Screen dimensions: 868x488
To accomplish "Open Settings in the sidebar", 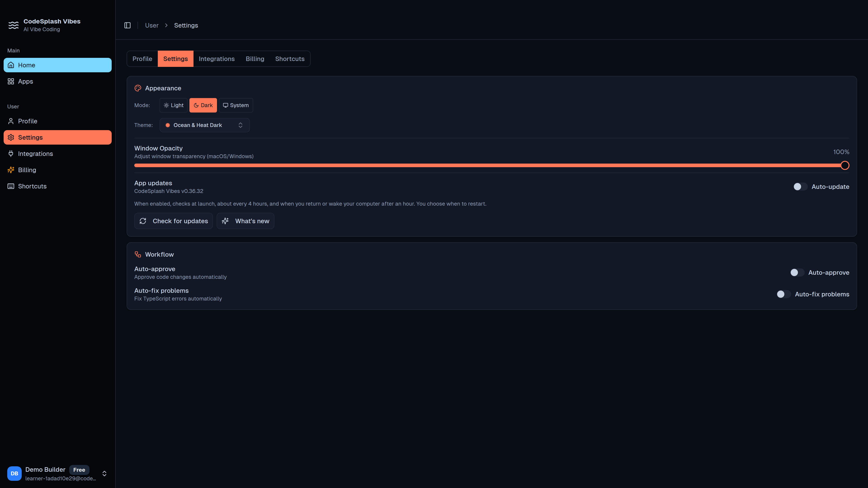I will tap(58, 137).
